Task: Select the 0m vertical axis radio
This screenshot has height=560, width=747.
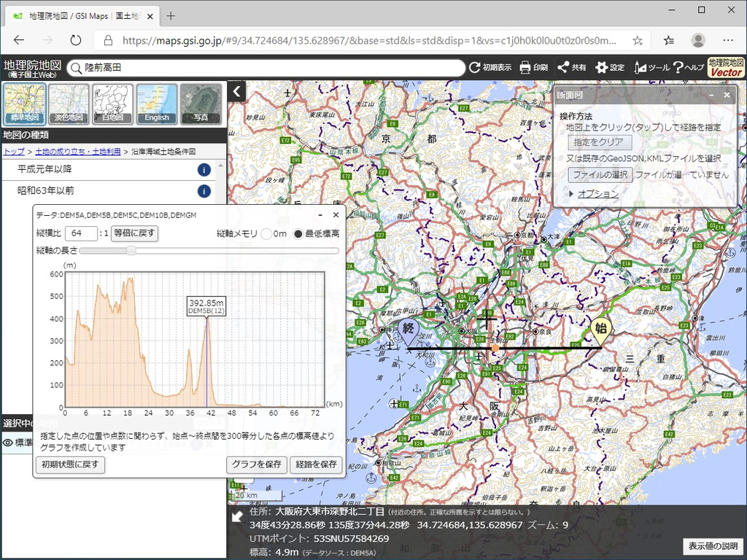Action: [x=267, y=234]
